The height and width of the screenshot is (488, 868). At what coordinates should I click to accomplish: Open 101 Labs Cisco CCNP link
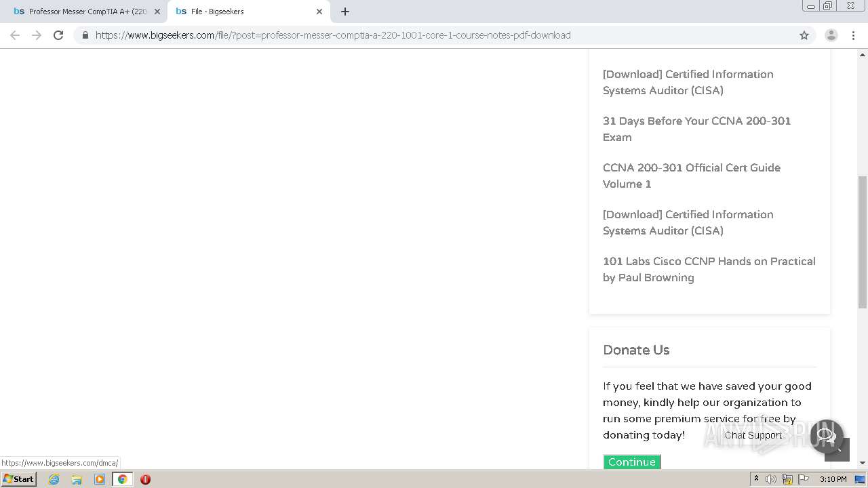[709, 269]
